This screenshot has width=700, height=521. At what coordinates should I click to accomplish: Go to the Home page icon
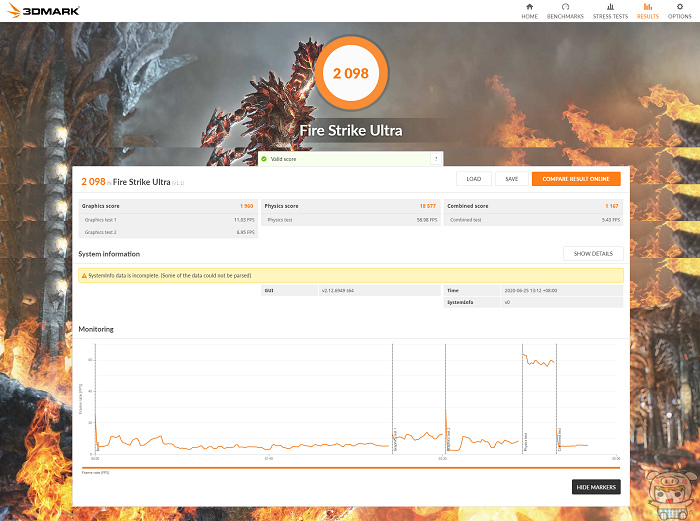pyautogui.click(x=529, y=7)
